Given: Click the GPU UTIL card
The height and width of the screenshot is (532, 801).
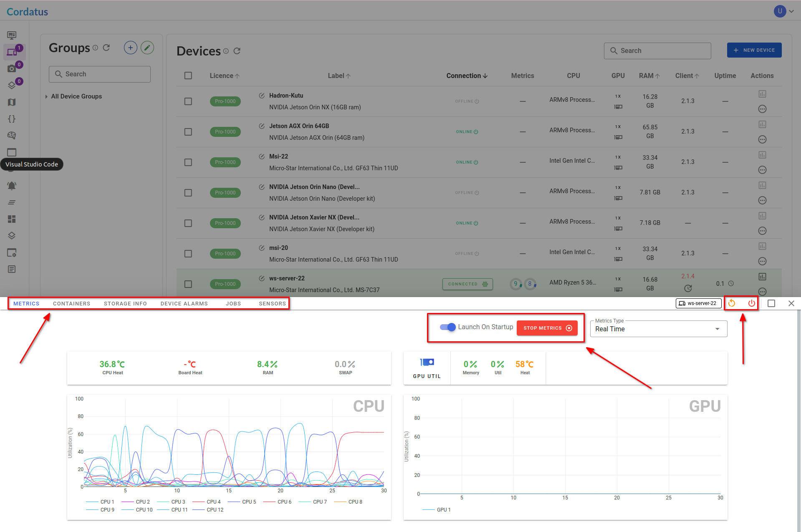Looking at the screenshot, I should point(427,368).
